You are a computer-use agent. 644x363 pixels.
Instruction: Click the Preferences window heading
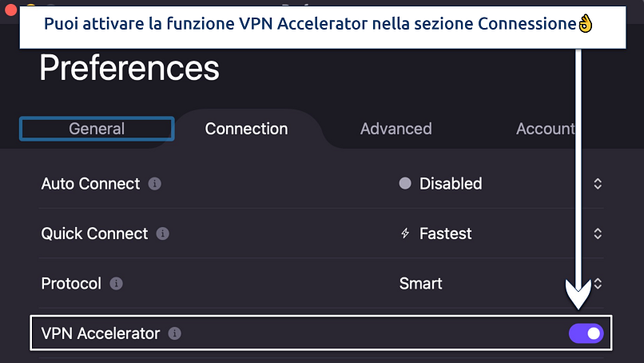click(x=129, y=69)
